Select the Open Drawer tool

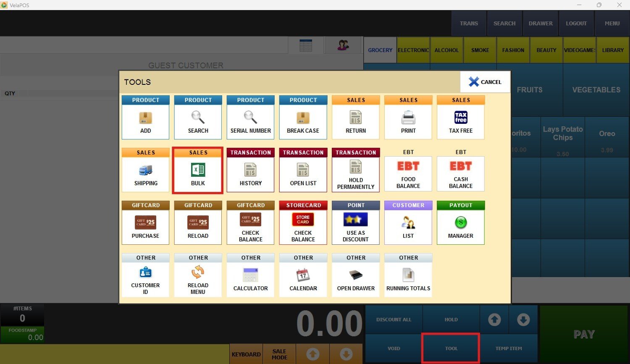click(x=356, y=276)
